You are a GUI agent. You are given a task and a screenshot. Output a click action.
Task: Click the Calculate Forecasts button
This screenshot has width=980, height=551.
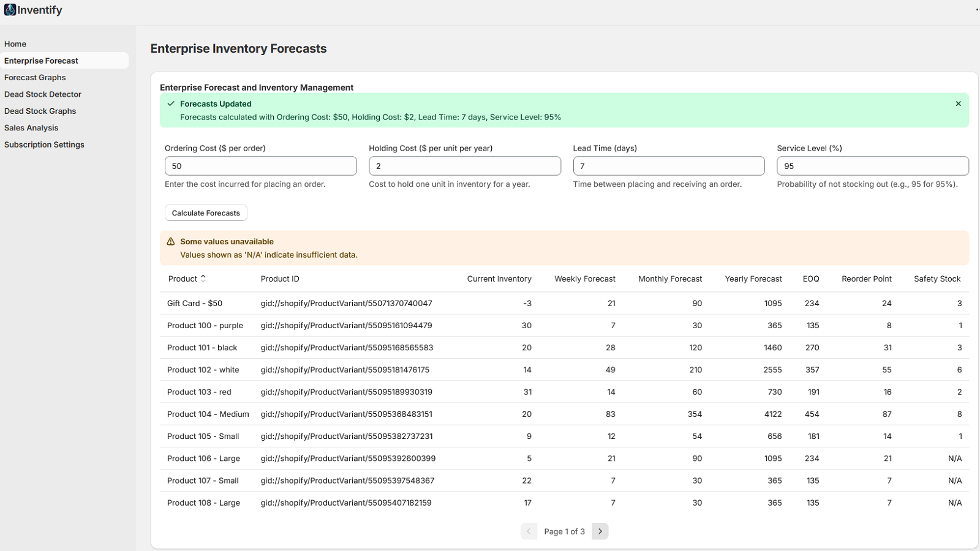[x=206, y=212]
